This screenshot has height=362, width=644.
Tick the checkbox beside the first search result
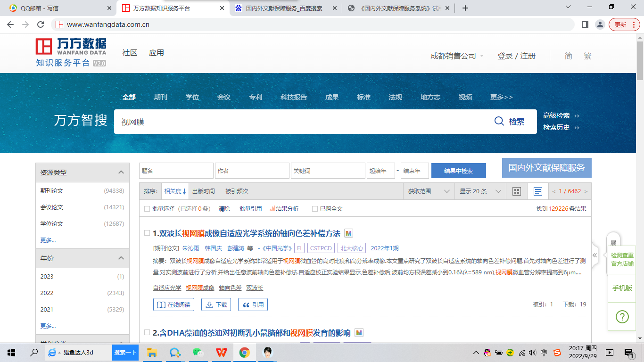tap(147, 233)
